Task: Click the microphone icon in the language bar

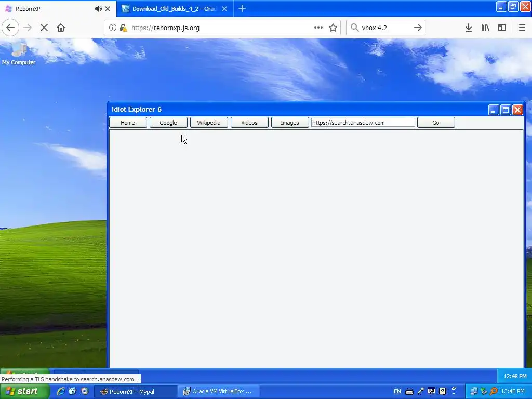Action: 421,392
